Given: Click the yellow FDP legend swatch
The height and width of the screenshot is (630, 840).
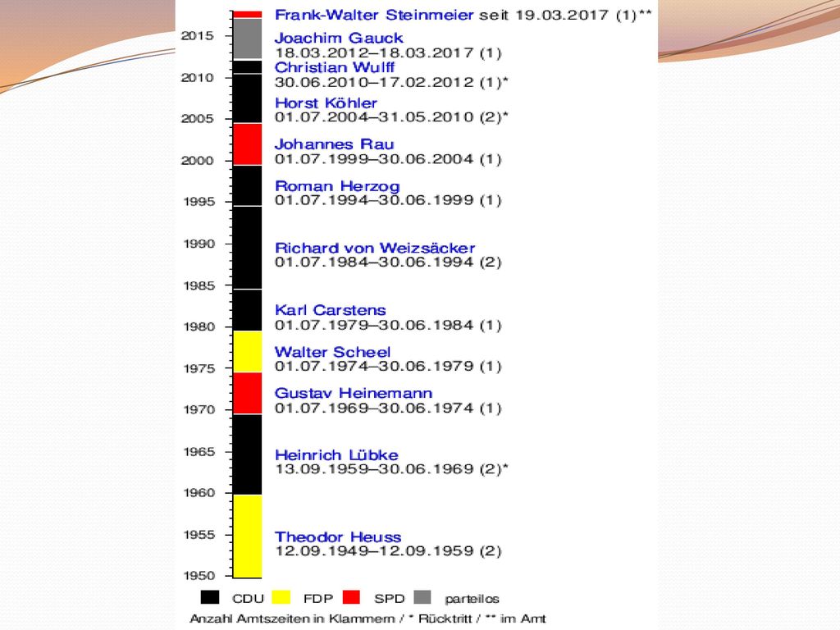Looking at the screenshot, I should point(281,597).
